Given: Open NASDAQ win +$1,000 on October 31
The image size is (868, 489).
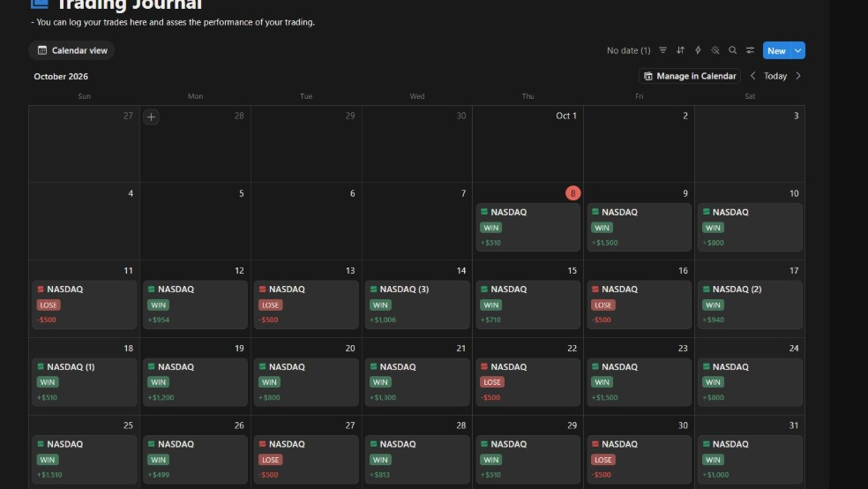Looking at the screenshot, I should 750,460.
